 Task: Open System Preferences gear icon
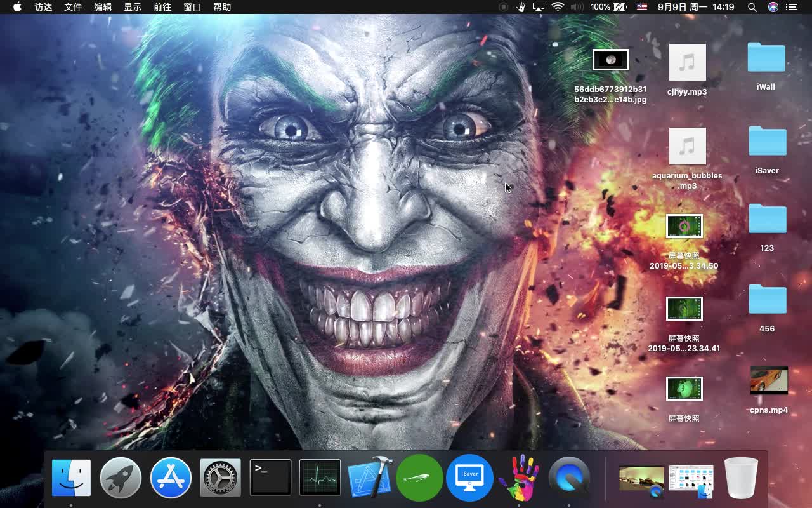pos(220,478)
